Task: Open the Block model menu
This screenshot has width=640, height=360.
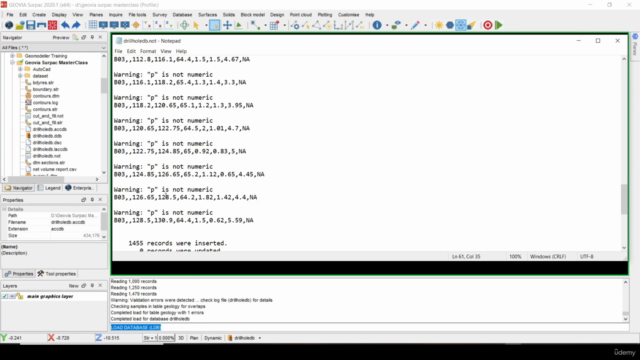Action: [x=252, y=15]
